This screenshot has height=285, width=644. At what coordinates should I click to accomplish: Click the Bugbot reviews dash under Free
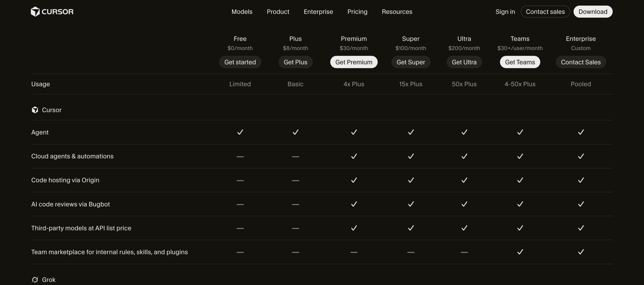pos(240,205)
